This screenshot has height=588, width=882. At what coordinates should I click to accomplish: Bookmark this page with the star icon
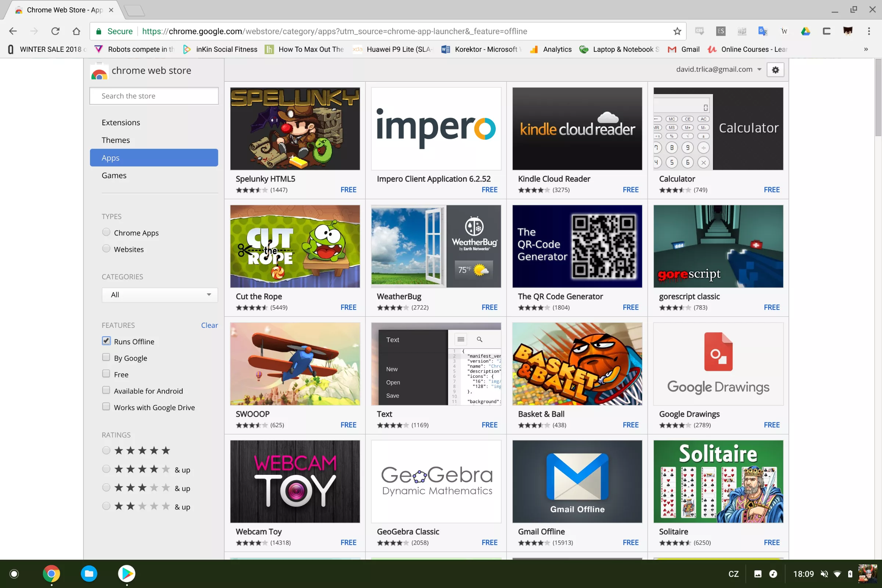677,31
